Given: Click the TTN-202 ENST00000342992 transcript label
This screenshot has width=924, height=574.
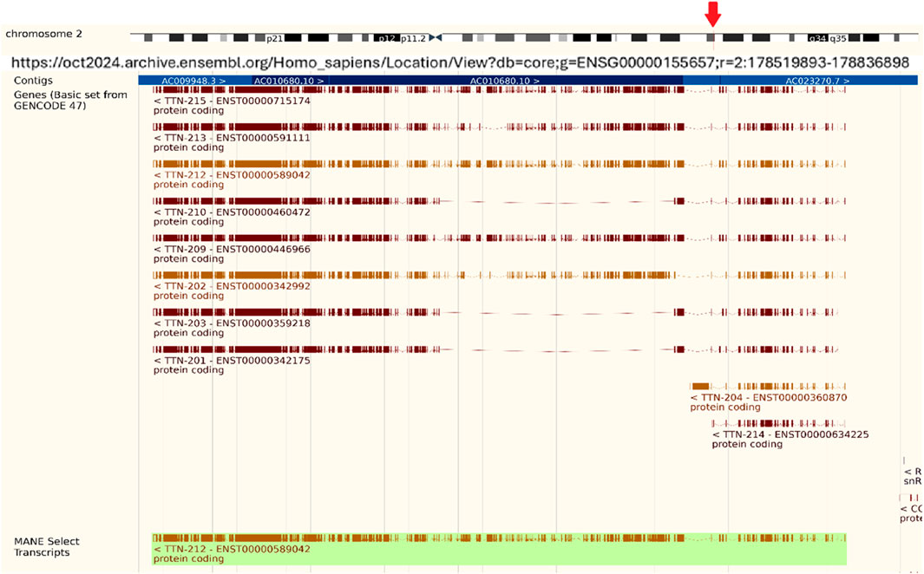Looking at the screenshot, I should click(x=232, y=286).
